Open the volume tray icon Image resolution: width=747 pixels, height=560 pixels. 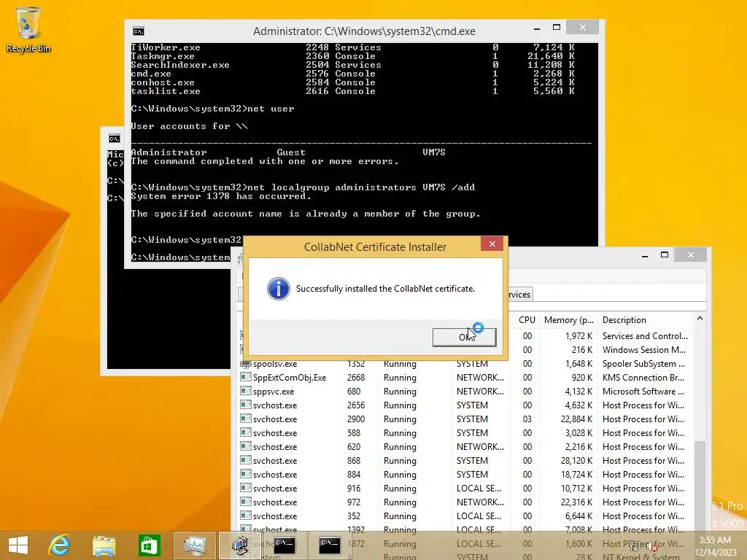pos(651,545)
